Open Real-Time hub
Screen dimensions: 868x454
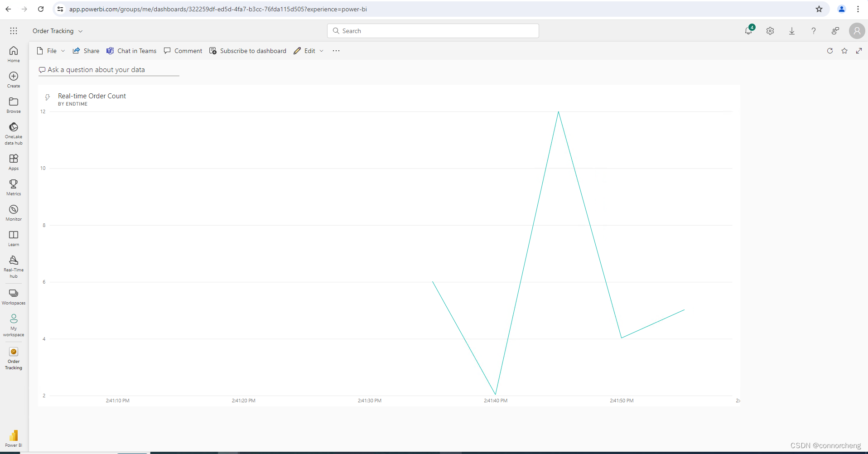[14, 266]
